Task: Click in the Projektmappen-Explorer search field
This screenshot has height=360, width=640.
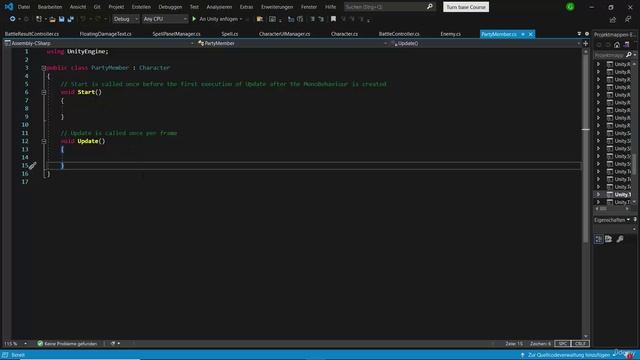Action: pos(609,54)
